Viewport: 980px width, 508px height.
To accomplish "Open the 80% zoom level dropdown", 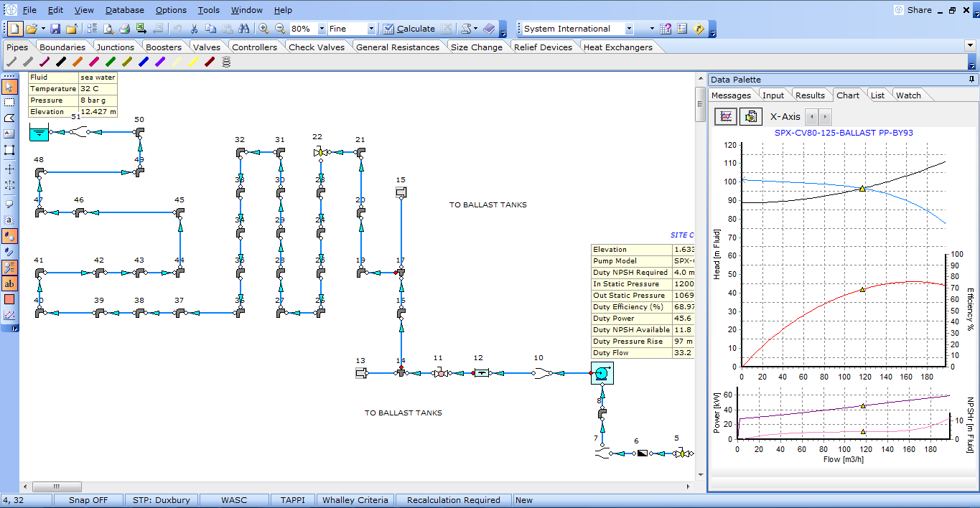I will tap(320, 29).
